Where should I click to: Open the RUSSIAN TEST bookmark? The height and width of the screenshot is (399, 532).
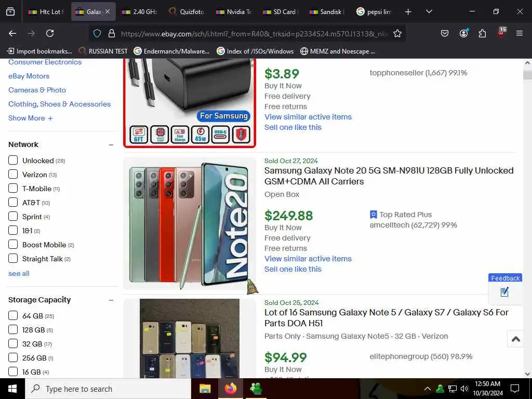coord(103,51)
